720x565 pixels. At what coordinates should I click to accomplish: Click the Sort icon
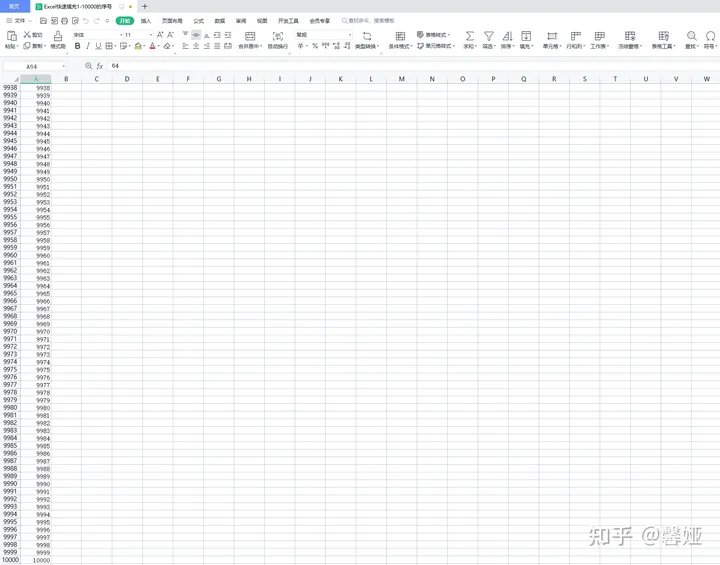pyautogui.click(x=507, y=36)
